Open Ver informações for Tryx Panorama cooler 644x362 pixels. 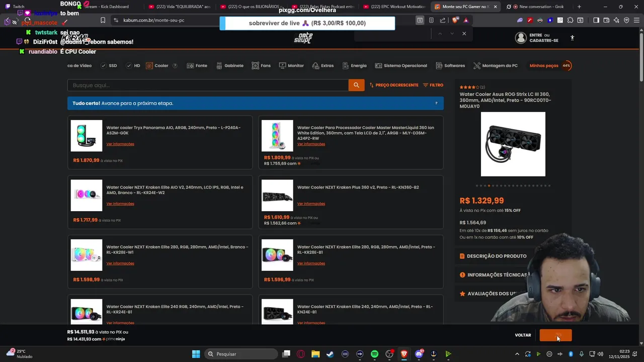point(120,144)
